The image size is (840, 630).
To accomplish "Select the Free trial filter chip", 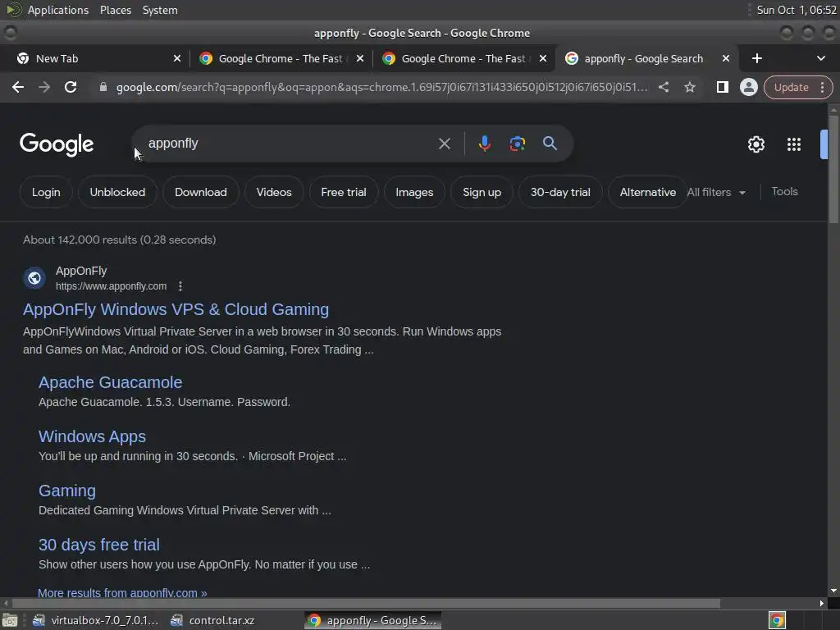I will pos(344,192).
